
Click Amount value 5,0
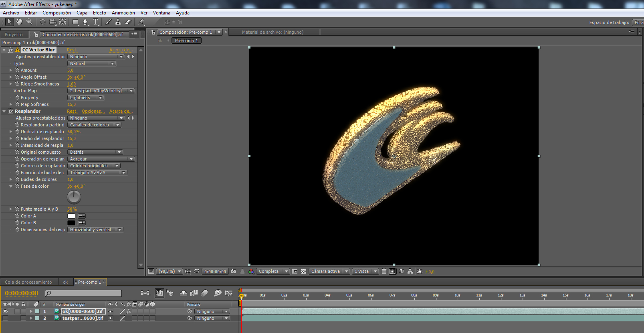click(71, 70)
